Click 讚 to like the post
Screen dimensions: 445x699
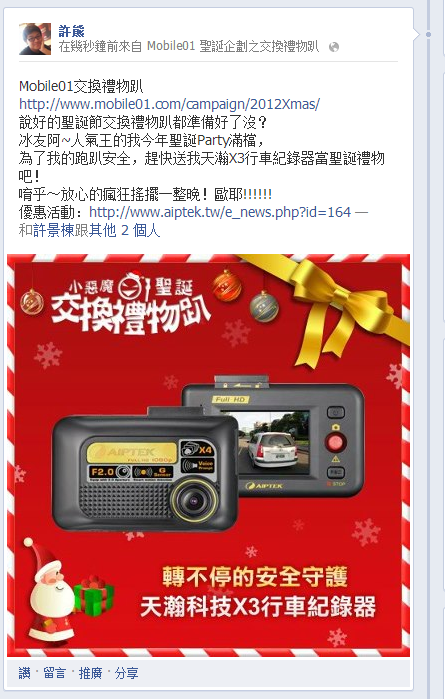tap(25, 673)
